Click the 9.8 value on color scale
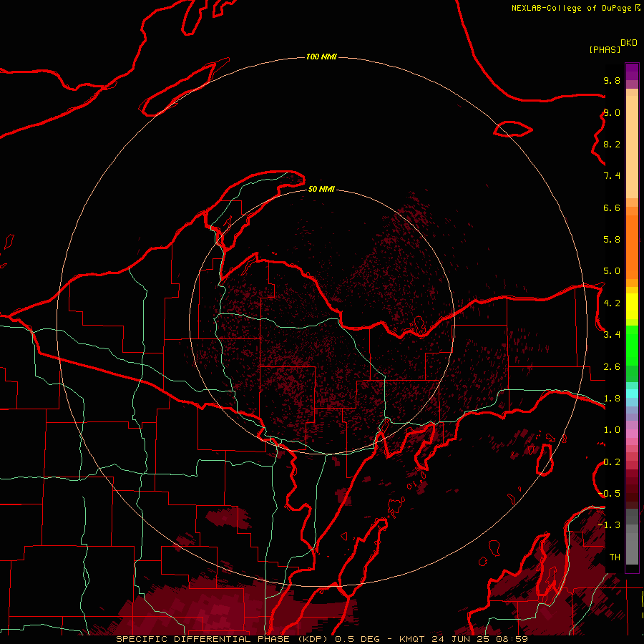Image resolution: width=644 pixels, height=644 pixels. 612,80
